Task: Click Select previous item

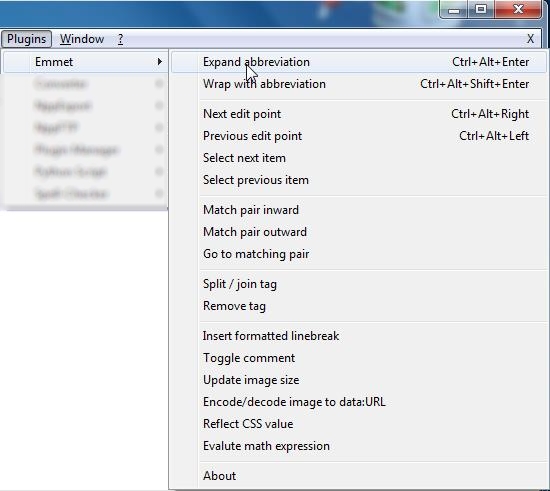Action: point(358,180)
